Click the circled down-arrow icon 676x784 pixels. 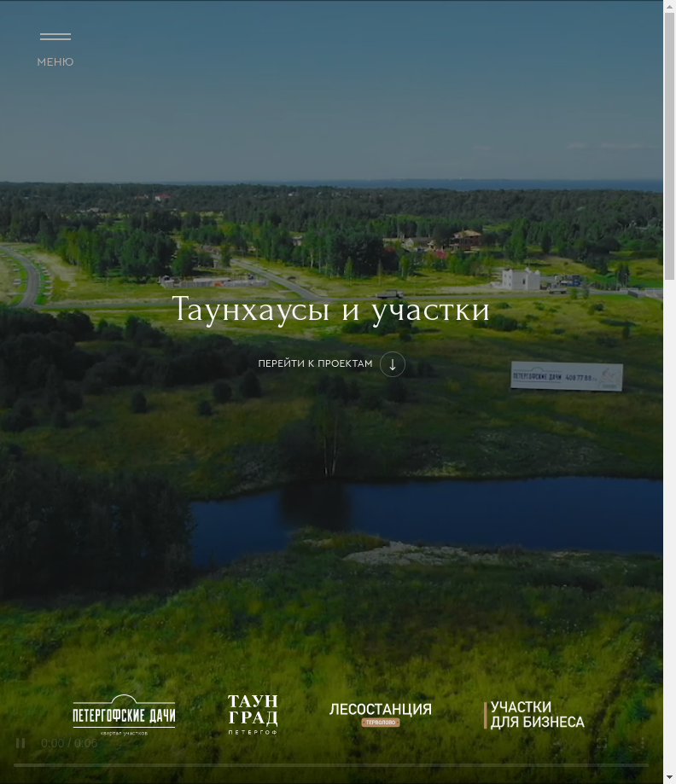pyautogui.click(x=393, y=364)
